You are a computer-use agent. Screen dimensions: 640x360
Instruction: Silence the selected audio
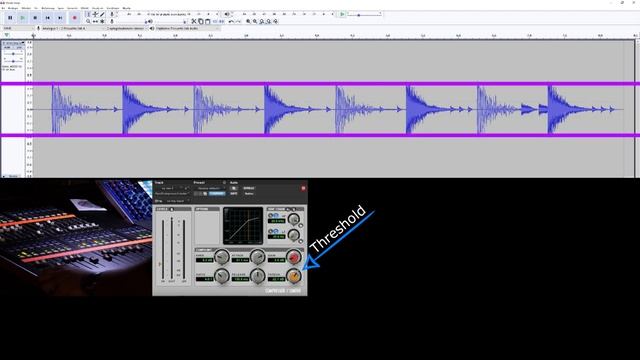tap(222, 21)
